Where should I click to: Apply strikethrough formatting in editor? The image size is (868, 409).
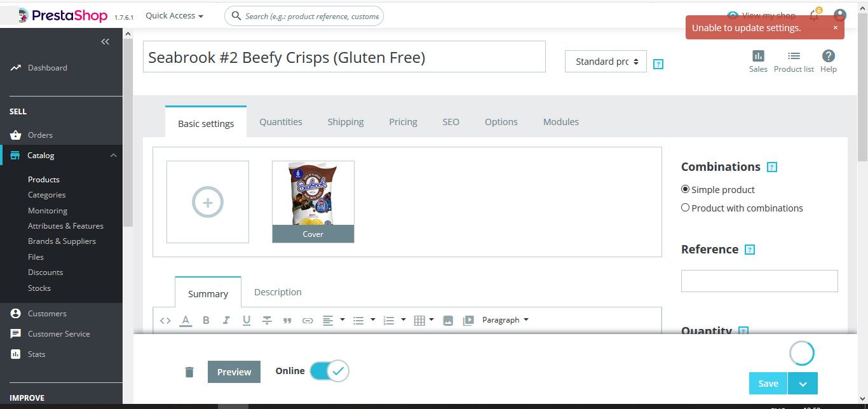(267, 321)
